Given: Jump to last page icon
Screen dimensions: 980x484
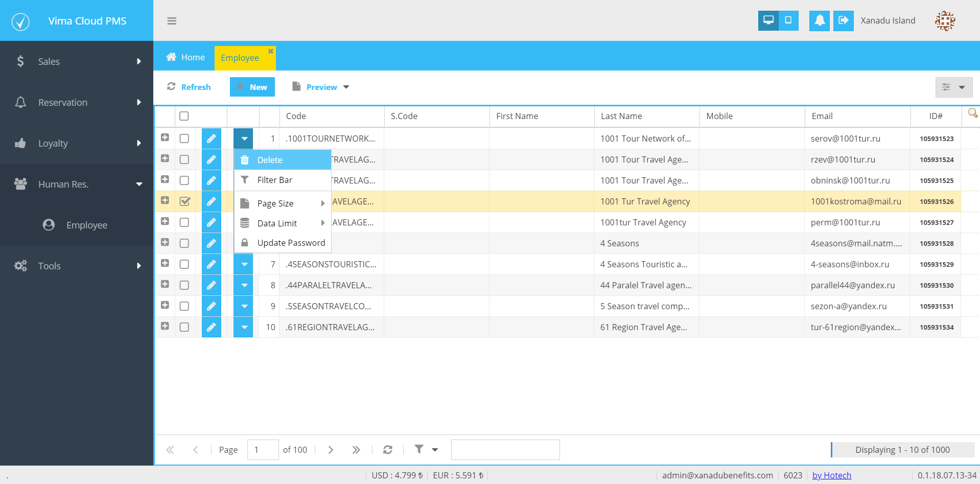Looking at the screenshot, I should [356, 450].
